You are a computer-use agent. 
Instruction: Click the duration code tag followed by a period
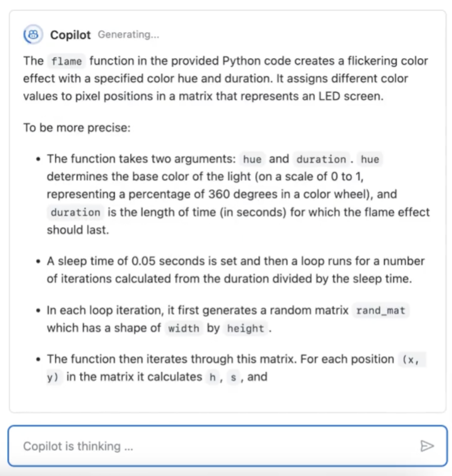coord(321,159)
